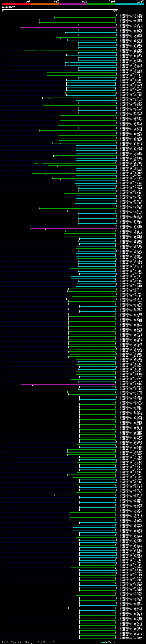
Task: Click the hit label UniRef100_Q72GF2
Action: pos(131,276)
